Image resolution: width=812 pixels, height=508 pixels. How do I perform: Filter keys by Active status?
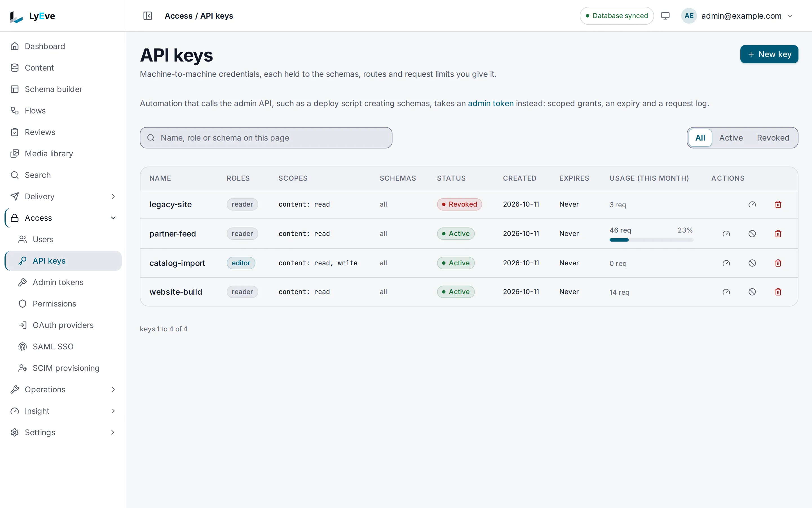(731, 138)
